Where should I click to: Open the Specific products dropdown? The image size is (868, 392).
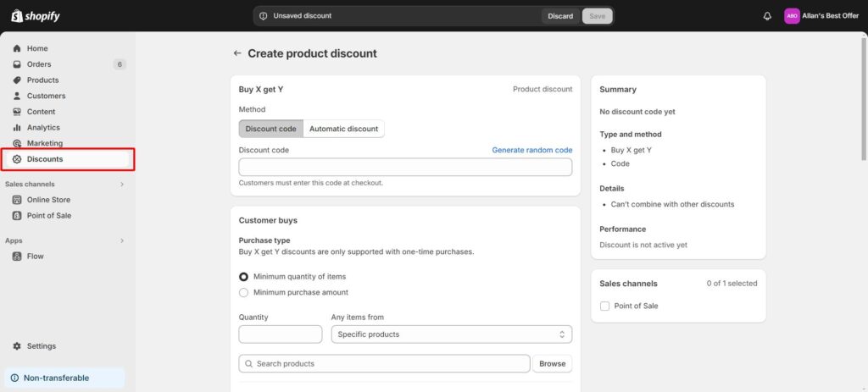(x=451, y=334)
